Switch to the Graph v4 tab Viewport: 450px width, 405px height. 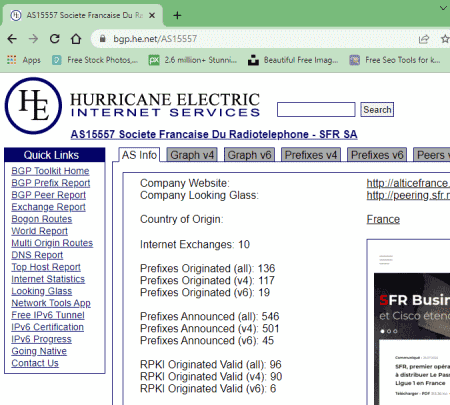[x=192, y=155]
